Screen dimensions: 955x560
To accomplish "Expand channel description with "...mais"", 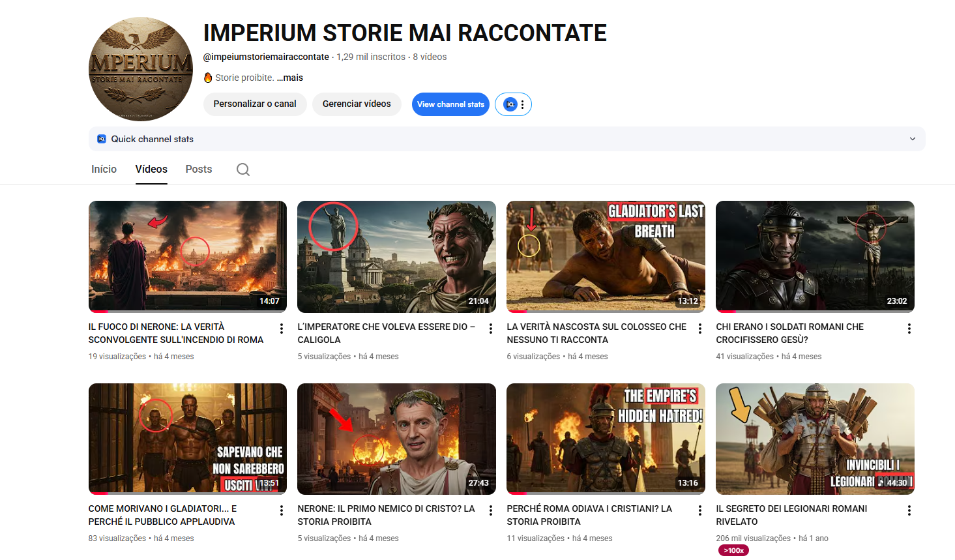I will pyautogui.click(x=290, y=78).
